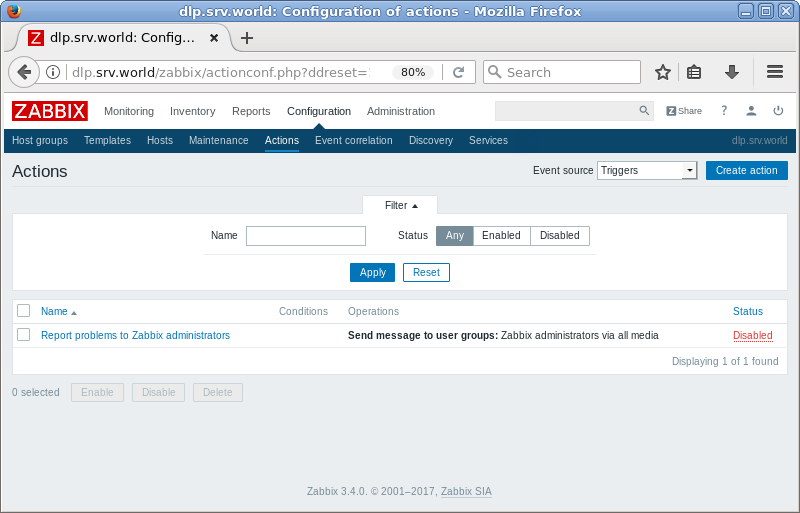
Task: Open Zabbix help question mark icon
Action: click(724, 110)
